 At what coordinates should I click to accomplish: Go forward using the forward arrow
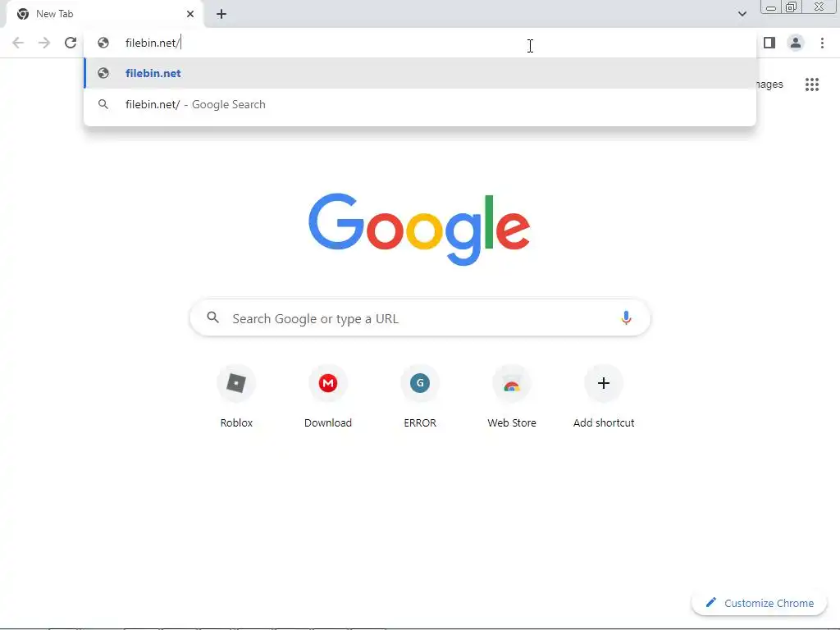click(x=44, y=43)
